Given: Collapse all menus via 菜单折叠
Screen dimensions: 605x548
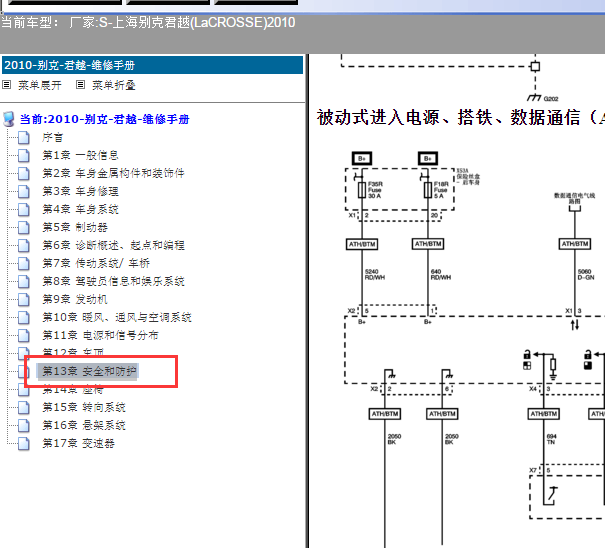Looking at the screenshot, I should click(114, 85).
